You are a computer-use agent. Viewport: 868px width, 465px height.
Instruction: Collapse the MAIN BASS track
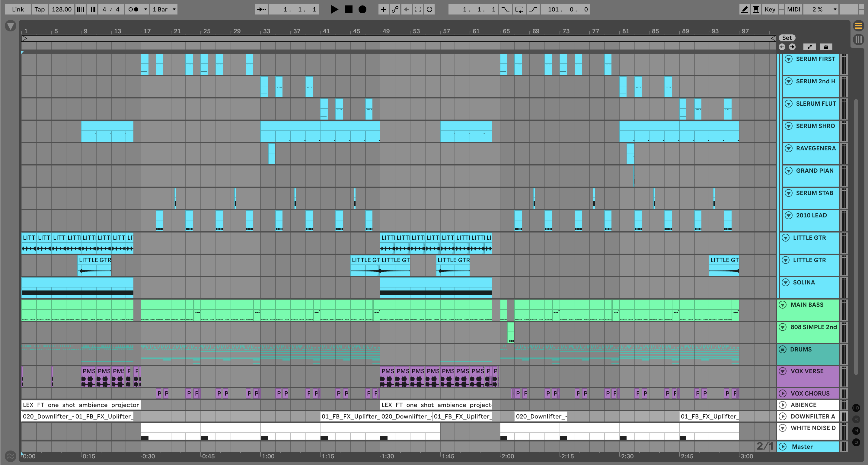click(783, 305)
